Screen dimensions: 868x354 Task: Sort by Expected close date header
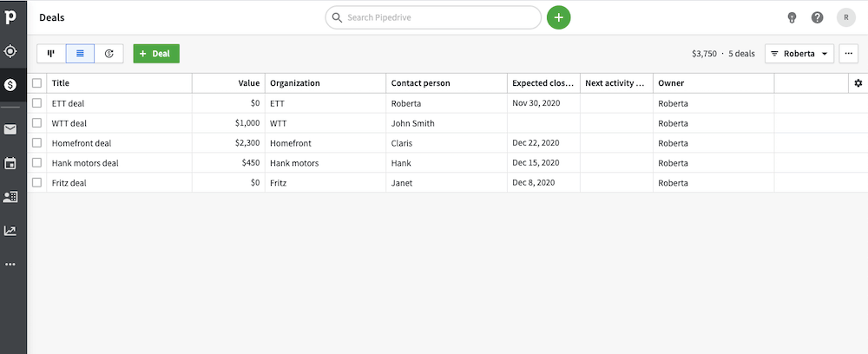click(x=543, y=83)
